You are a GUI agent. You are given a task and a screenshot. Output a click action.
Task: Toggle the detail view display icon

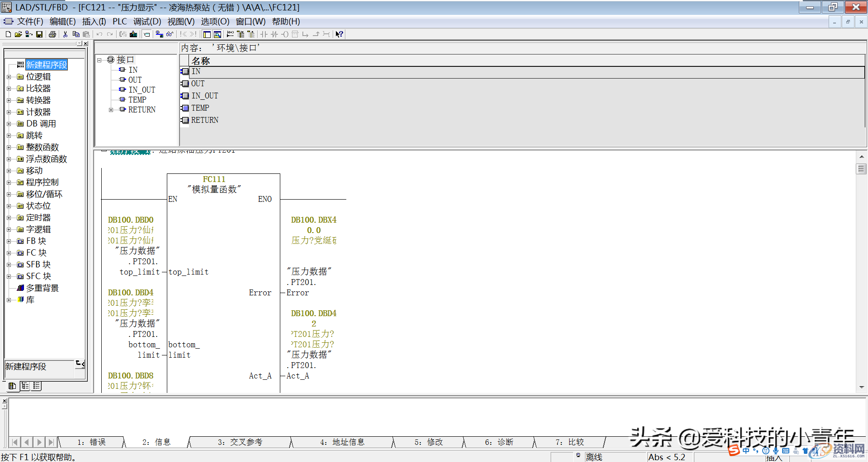tap(217, 34)
